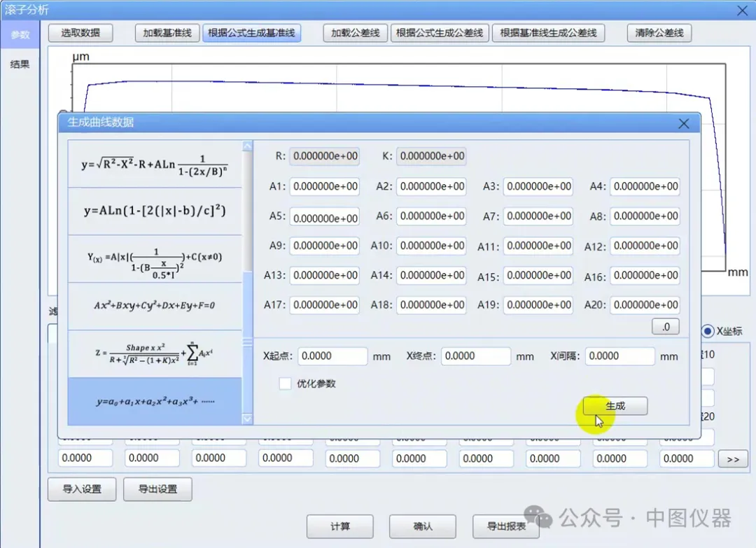This screenshot has height=548, width=756.
Task: Click the X终点 input field
Action: tap(475, 356)
